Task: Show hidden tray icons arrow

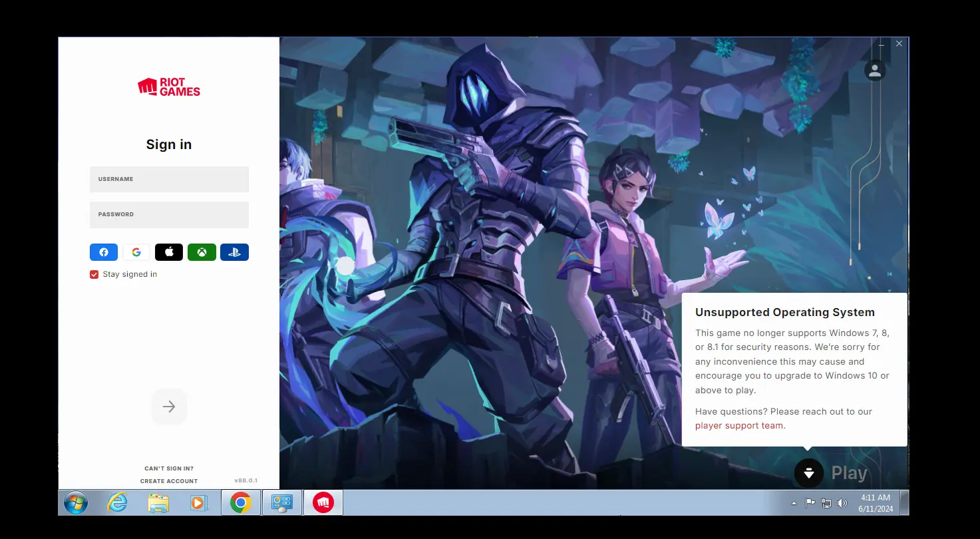Action: coord(794,504)
